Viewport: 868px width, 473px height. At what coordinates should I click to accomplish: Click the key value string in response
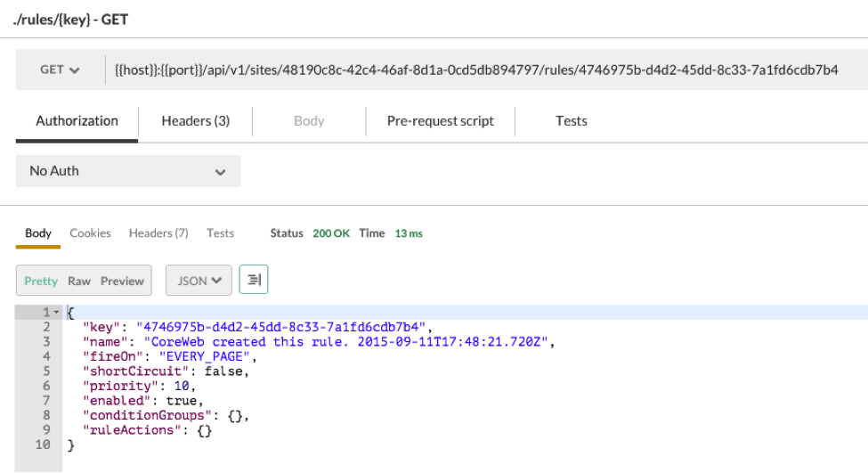click(283, 327)
